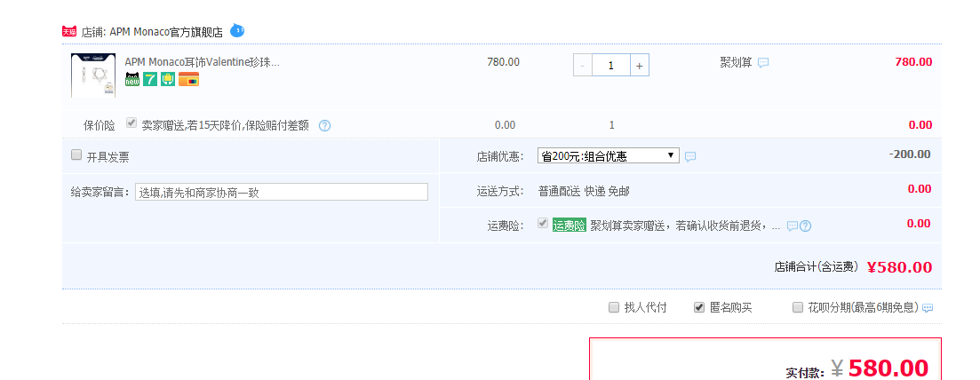Enable the 花呗分期 installment checkbox
The image size is (980, 380).
(x=798, y=307)
